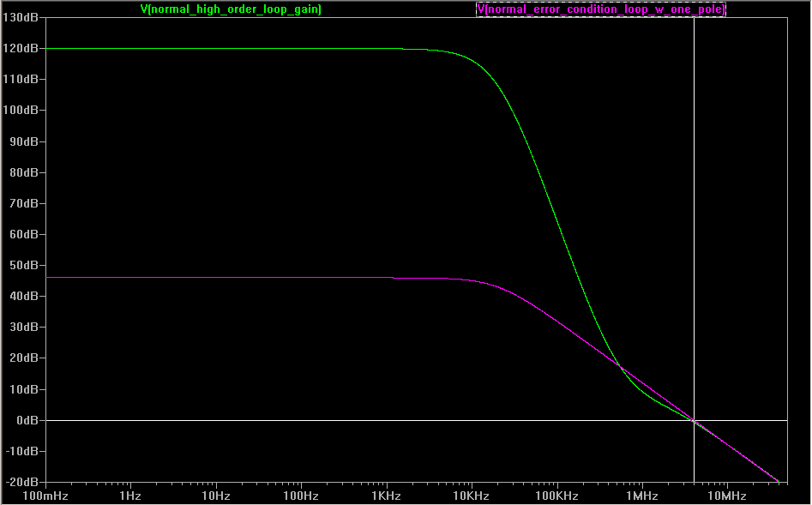
Task: Click the 100KHz frequency axis label
Action: (556, 496)
